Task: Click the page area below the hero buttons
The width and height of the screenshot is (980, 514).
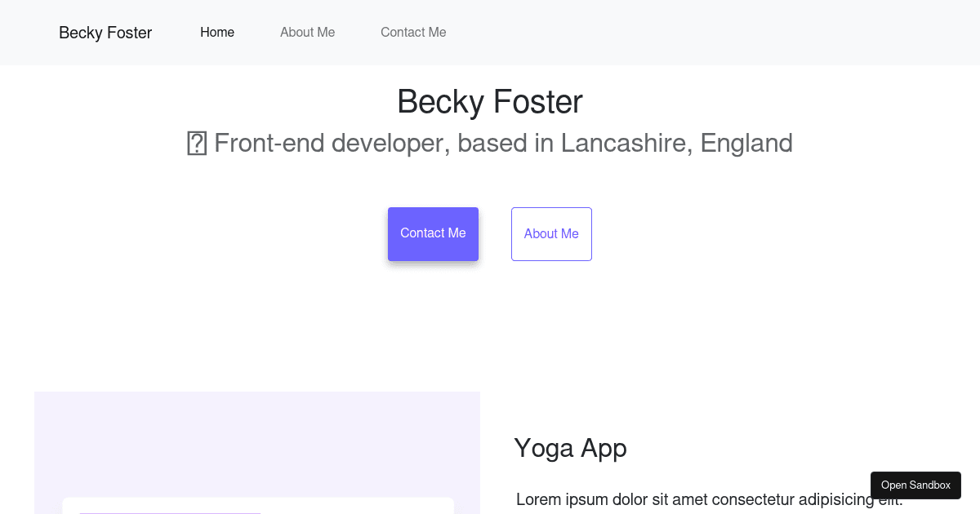Action: (490, 326)
